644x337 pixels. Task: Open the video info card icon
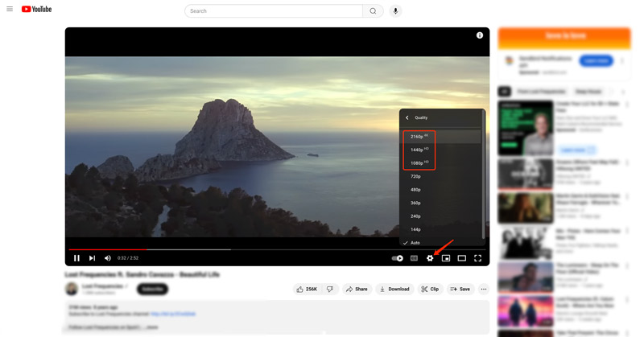pos(479,35)
